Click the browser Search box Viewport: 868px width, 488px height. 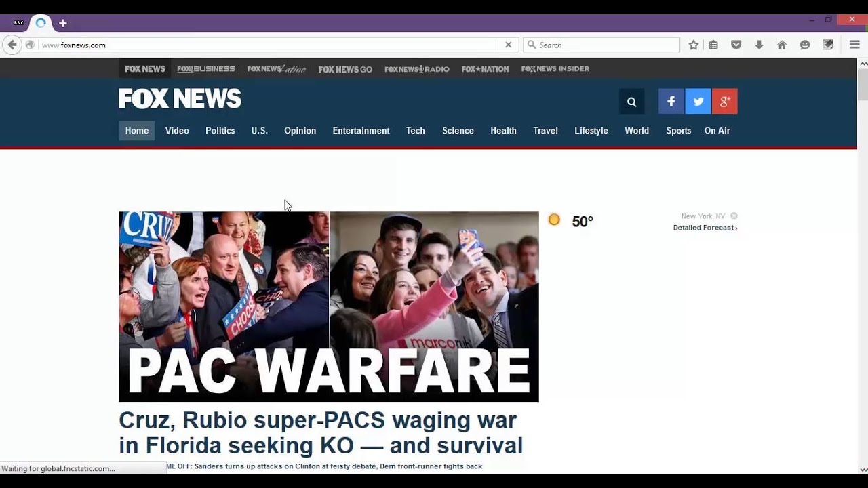click(x=601, y=45)
